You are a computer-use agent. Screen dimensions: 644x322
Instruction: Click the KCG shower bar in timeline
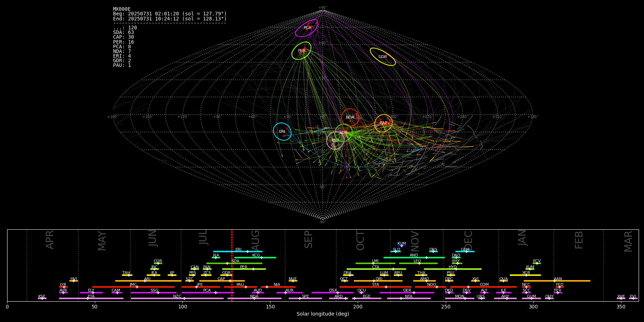pyautogui.click(x=255, y=257)
